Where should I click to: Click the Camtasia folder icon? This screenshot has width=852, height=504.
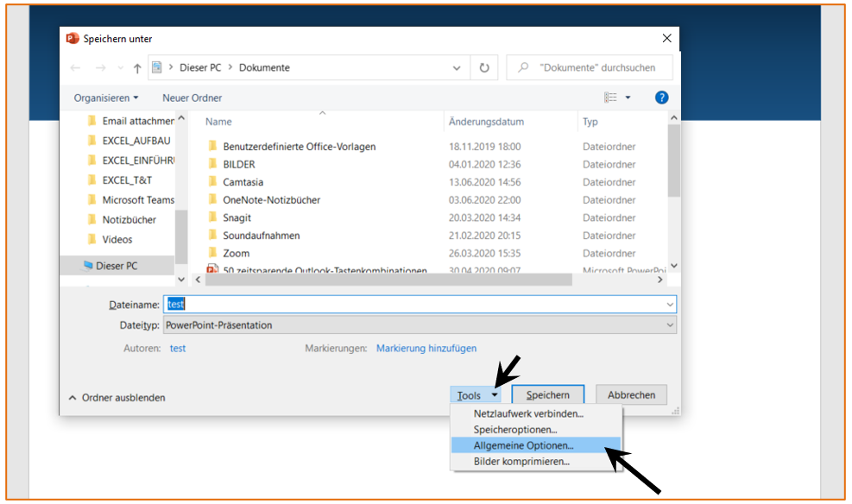[x=213, y=181]
